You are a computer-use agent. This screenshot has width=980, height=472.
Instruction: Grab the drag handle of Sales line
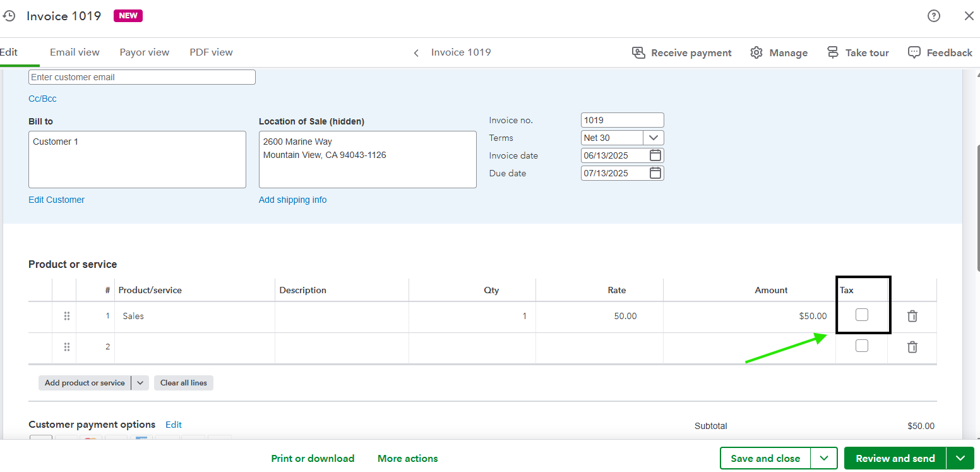(x=67, y=316)
